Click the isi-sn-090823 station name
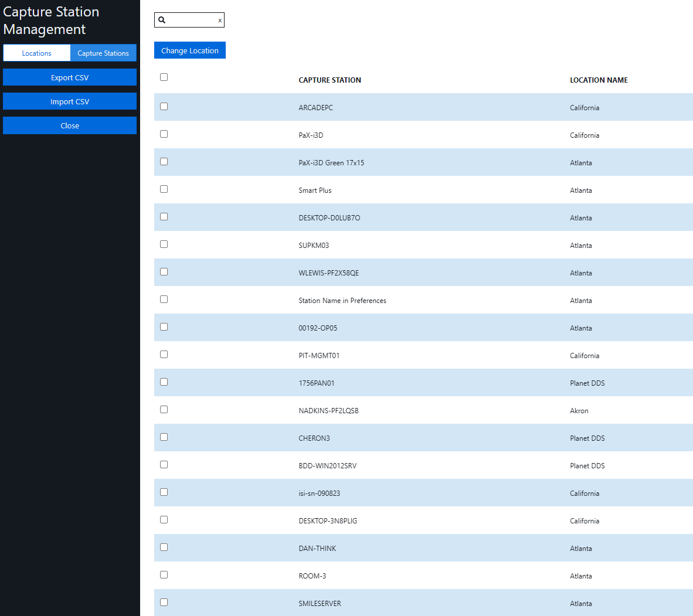Image resolution: width=693 pixels, height=616 pixels. tap(320, 493)
